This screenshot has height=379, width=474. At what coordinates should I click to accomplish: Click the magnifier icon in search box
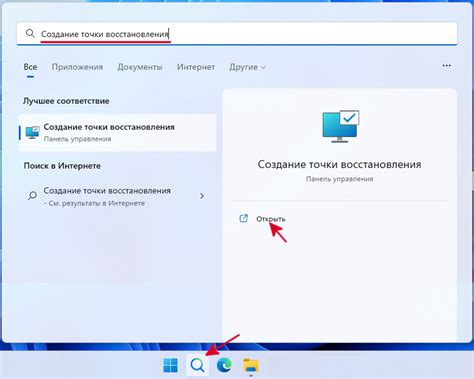30,33
